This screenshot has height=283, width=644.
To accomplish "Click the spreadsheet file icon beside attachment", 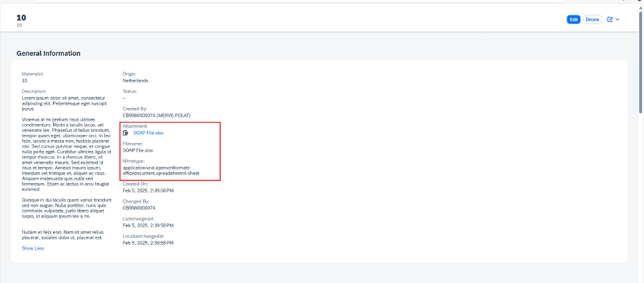I will 125,133.
